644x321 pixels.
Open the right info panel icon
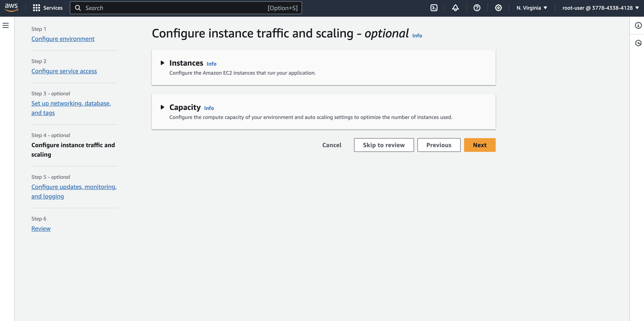(x=638, y=25)
